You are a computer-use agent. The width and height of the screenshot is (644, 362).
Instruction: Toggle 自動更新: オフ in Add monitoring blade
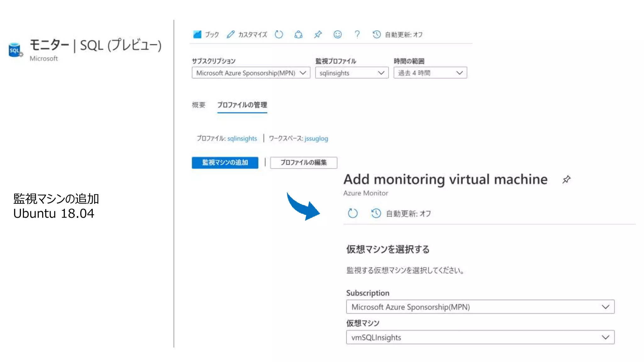pyautogui.click(x=401, y=213)
